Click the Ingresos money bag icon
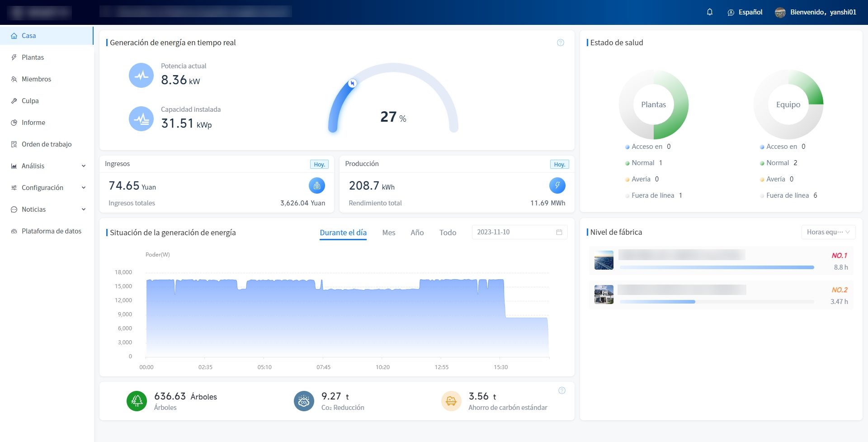The image size is (868, 442). (x=317, y=185)
